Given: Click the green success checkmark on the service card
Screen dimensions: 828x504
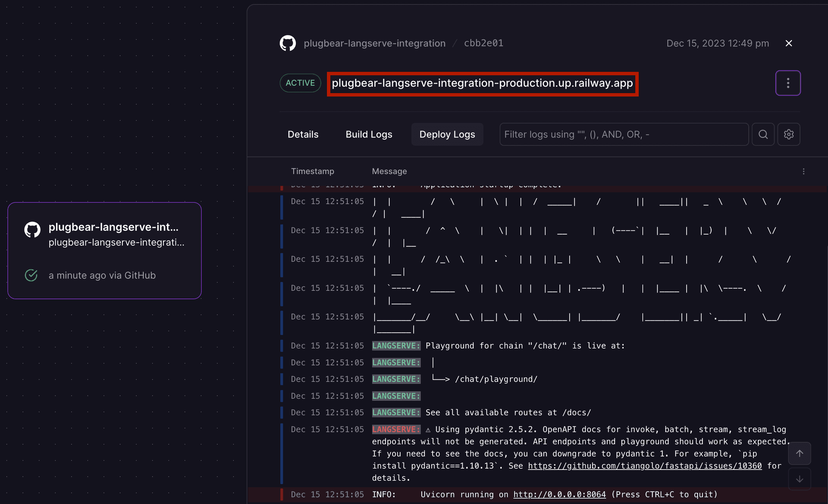Looking at the screenshot, I should click(31, 275).
